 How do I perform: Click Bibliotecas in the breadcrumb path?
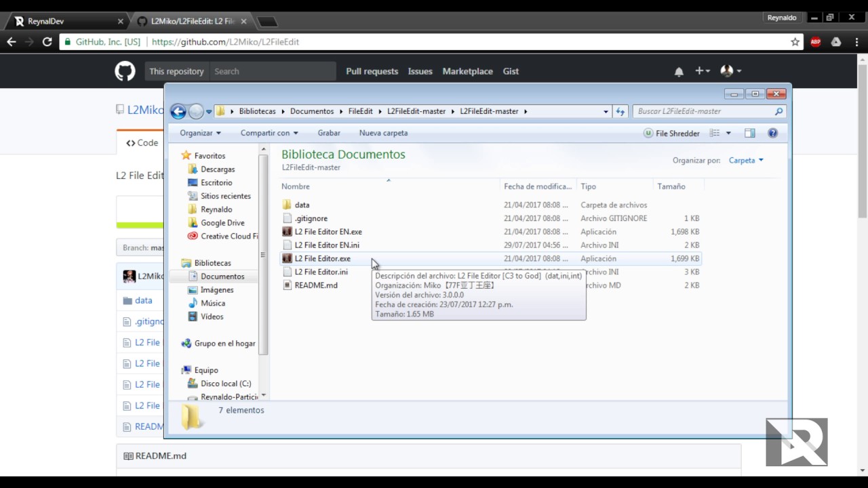coord(257,111)
